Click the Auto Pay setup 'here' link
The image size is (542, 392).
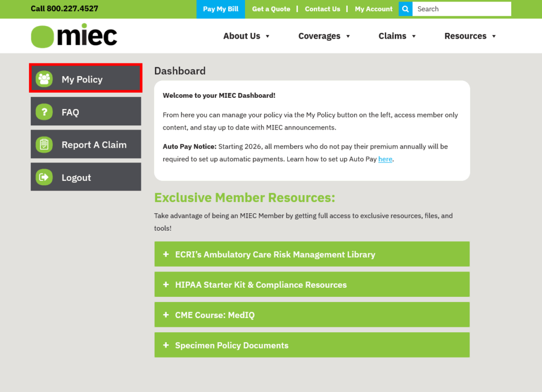385,159
